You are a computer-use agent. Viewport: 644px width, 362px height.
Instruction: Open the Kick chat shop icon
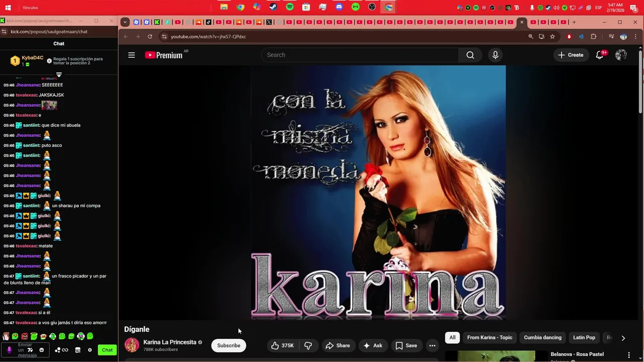77,350
